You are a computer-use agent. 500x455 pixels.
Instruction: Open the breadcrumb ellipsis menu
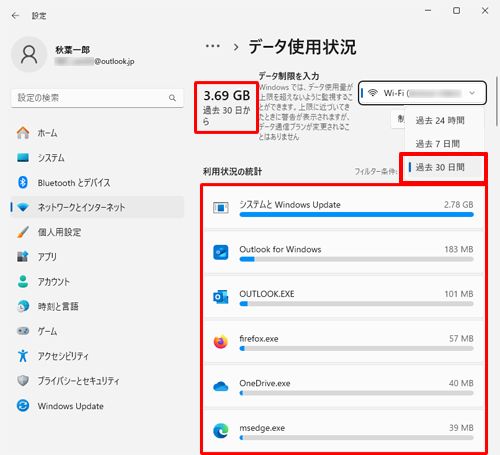pos(213,46)
